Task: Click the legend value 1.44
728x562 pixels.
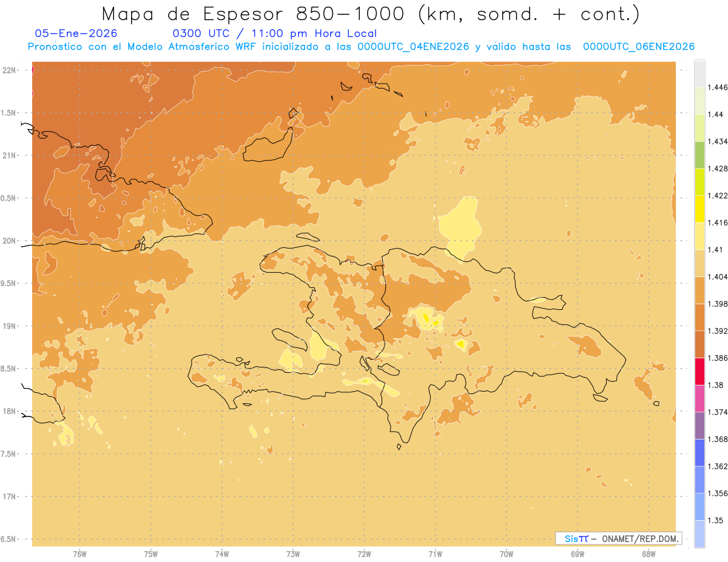Action: click(x=715, y=114)
